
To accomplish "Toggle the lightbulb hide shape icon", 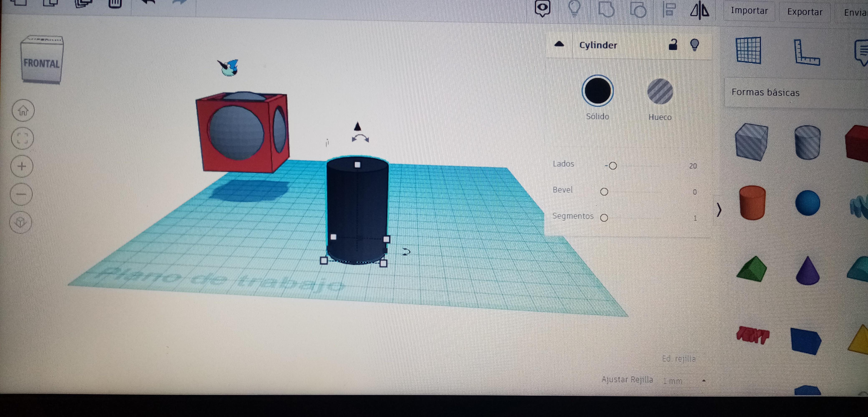I will pyautogui.click(x=694, y=44).
